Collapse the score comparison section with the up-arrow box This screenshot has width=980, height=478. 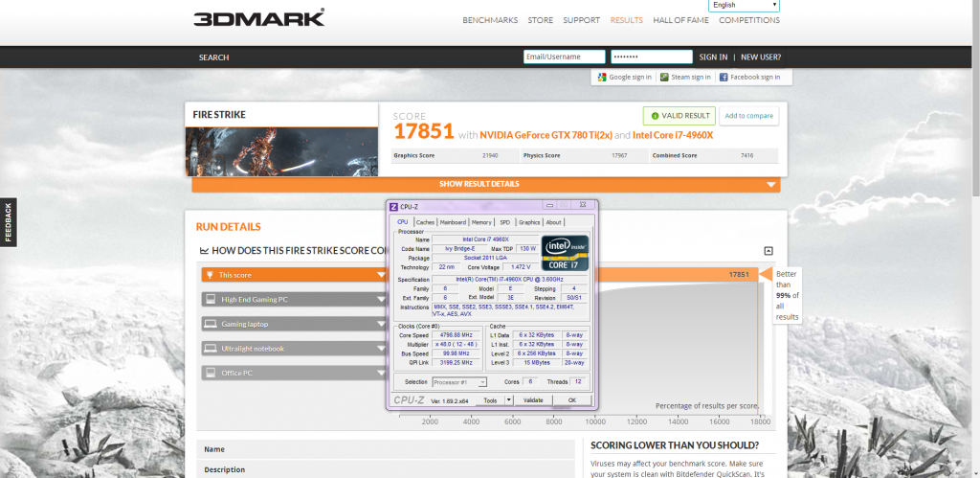pyautogui.click(x=768, y=251)
